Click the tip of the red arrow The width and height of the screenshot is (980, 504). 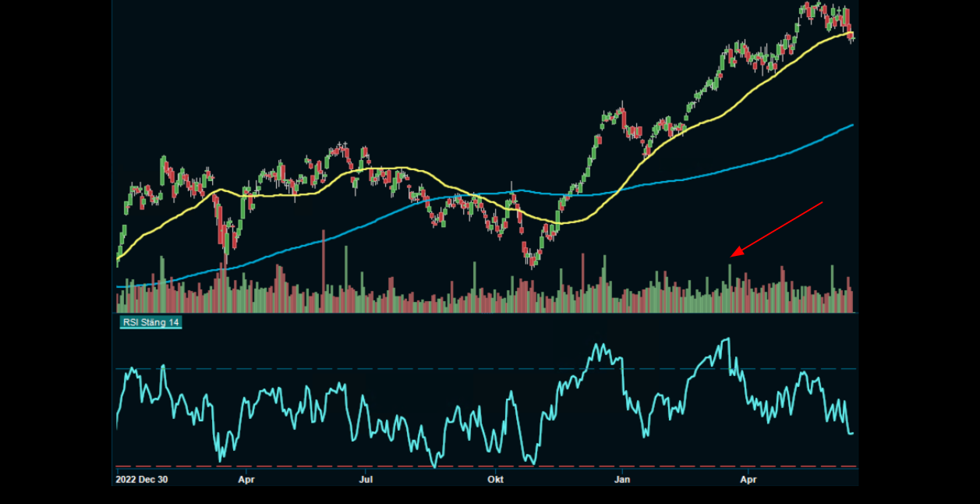click(733, 255)
